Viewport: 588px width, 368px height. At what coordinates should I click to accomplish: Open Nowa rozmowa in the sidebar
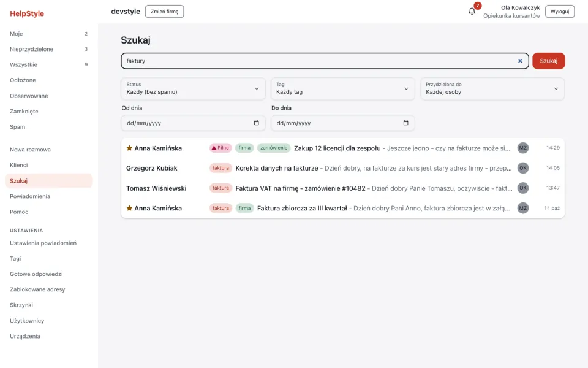49,150
